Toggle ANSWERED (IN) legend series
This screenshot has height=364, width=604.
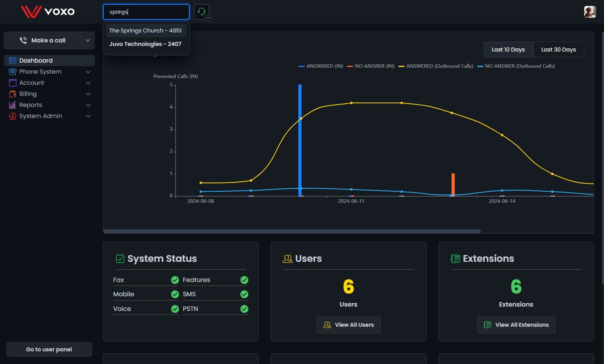click(x=321, y=66)
